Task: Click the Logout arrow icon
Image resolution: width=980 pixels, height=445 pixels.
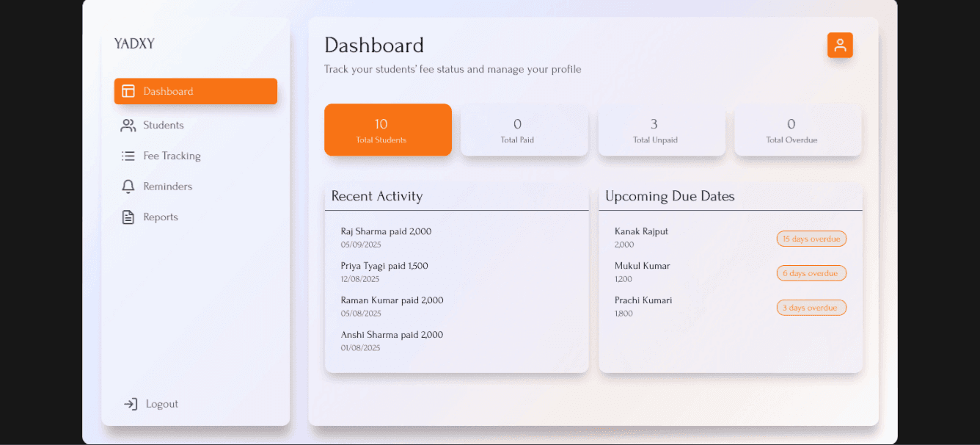Action: click(131, 404)
